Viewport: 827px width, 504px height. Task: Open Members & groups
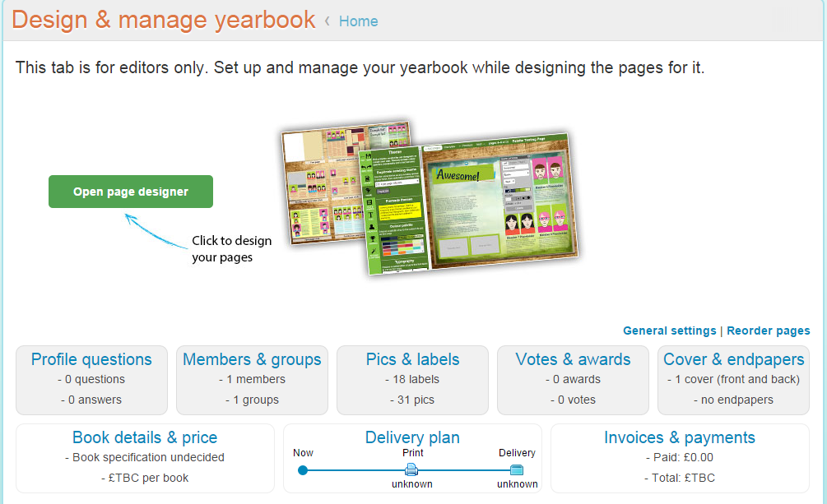pyautogui.click(x=252, y=359)
